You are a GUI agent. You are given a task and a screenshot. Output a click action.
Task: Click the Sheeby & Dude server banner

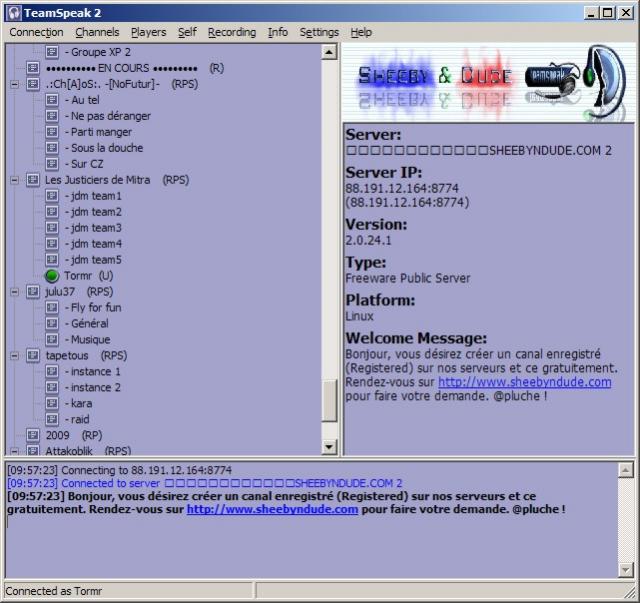click(487, 82)
